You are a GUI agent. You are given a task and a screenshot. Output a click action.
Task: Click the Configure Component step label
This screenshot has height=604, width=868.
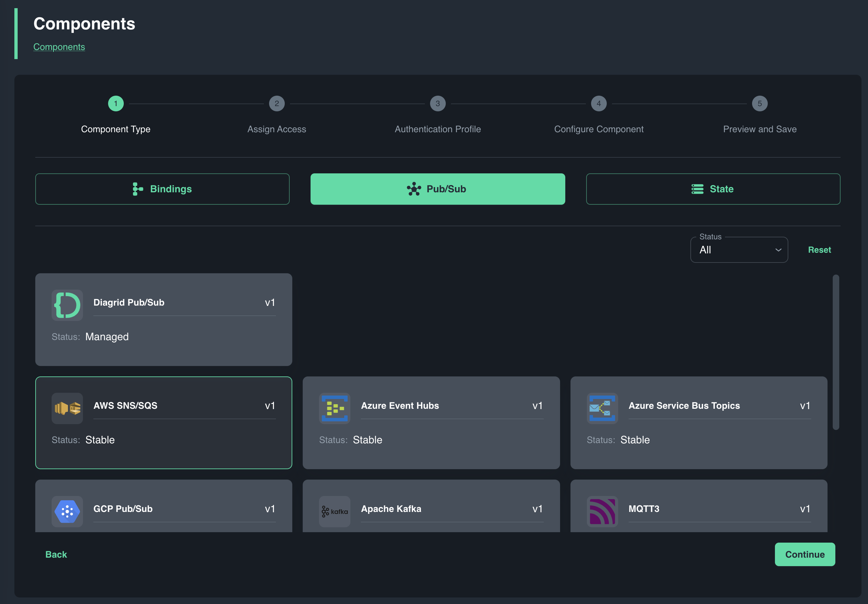point(599,129)
